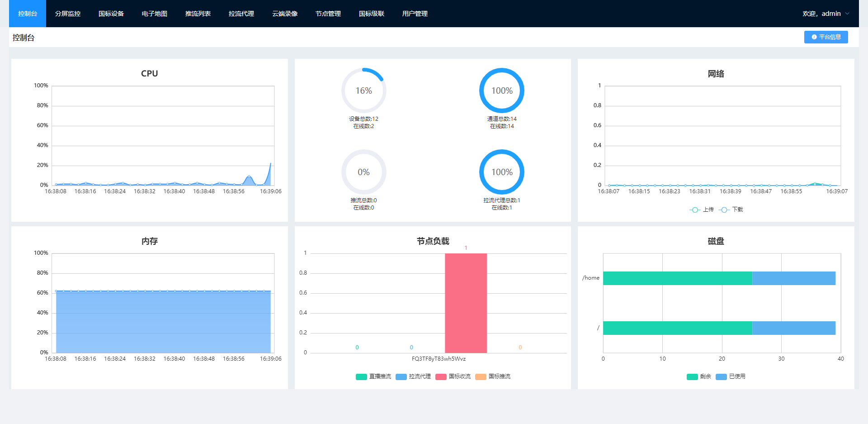
Task: Toggle 国标收流 legend in node load chart
Action: click(453, 376)
